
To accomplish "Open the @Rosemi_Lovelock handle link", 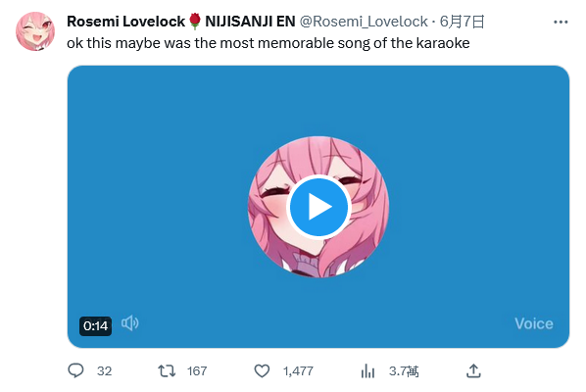I will (364, 22).
